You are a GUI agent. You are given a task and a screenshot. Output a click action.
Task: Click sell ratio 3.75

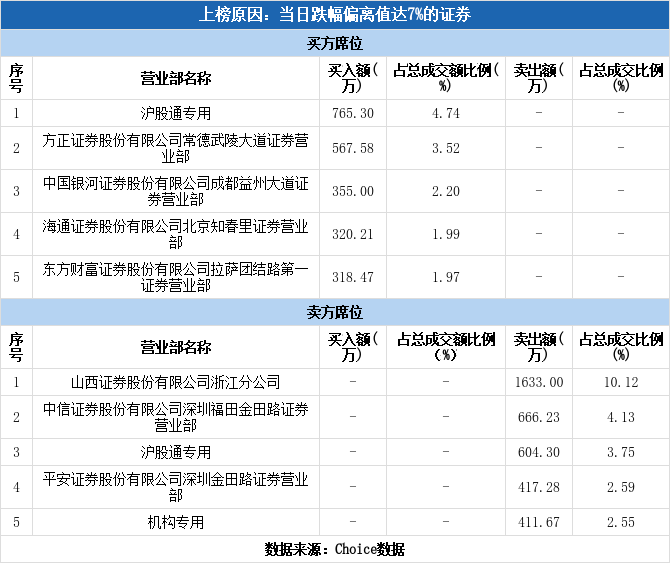point(621,452)
